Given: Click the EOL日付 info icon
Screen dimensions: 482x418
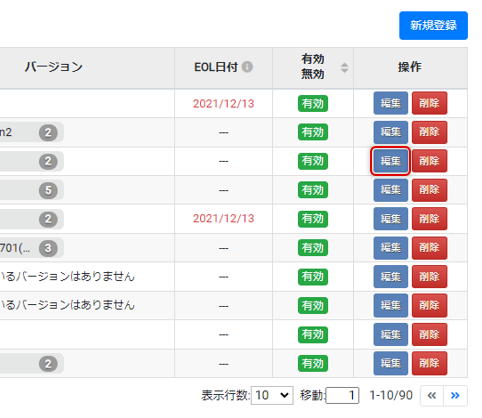Looking at the screenshot, I should [x=247, y=67].
